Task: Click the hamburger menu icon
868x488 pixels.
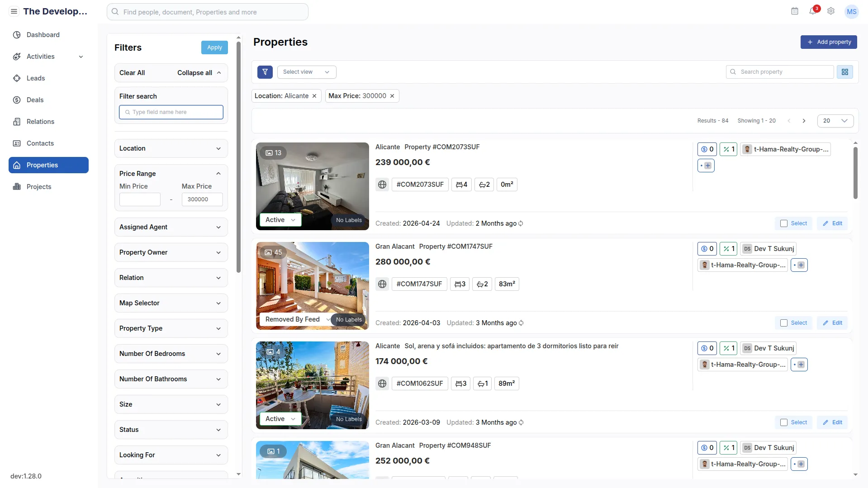Action: pyautogui.click(x=14, y=12)
